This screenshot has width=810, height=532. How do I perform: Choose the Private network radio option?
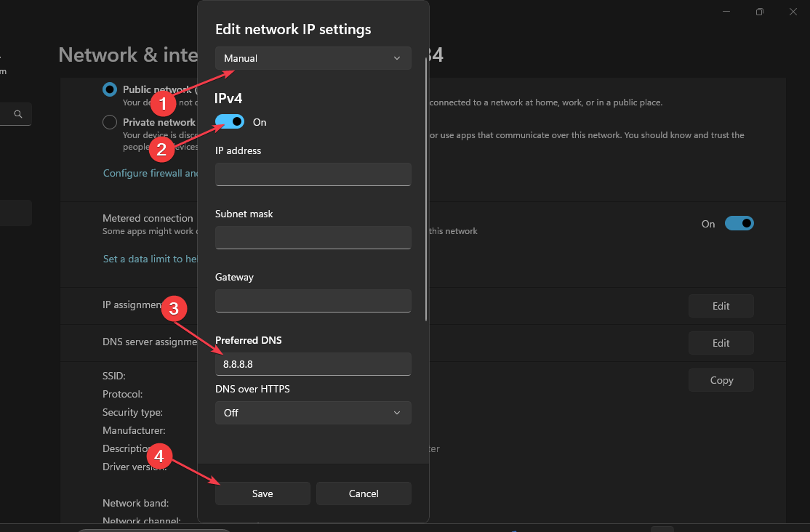point(110,122)
